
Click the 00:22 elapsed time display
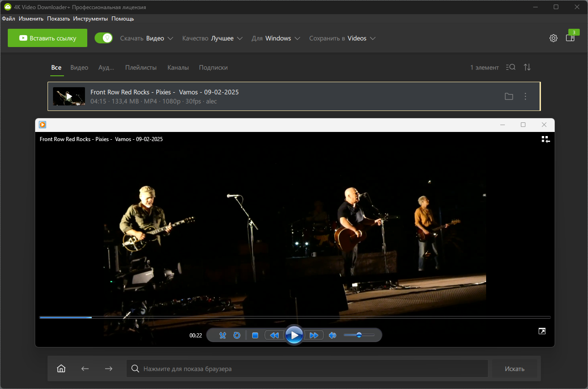(x=196, y=335)
